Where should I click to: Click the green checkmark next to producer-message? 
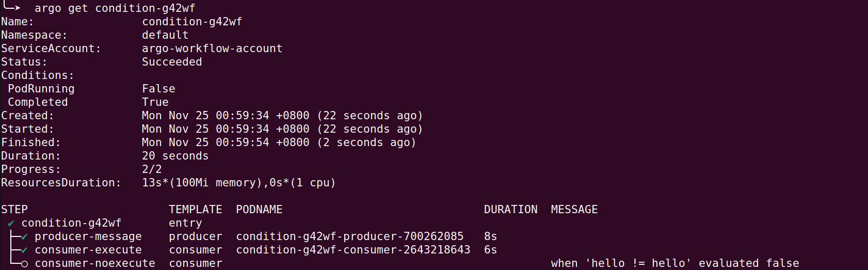24,237
